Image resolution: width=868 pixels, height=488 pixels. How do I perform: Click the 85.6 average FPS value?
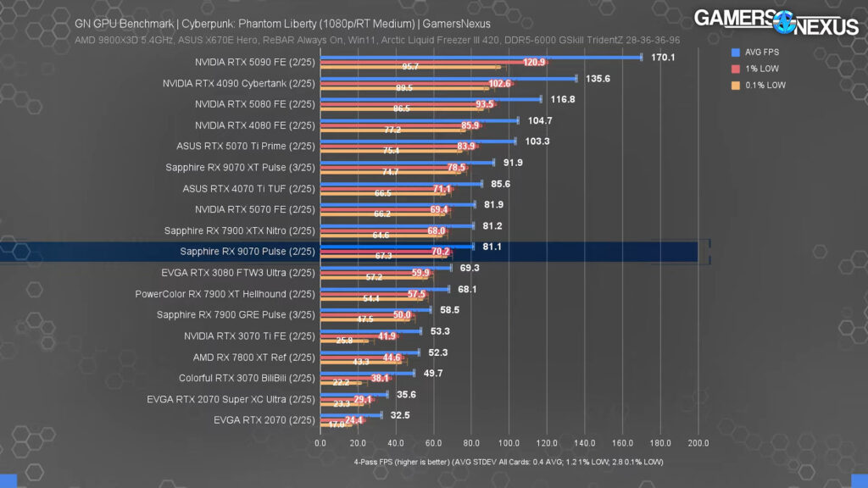(x=500, y=184)
